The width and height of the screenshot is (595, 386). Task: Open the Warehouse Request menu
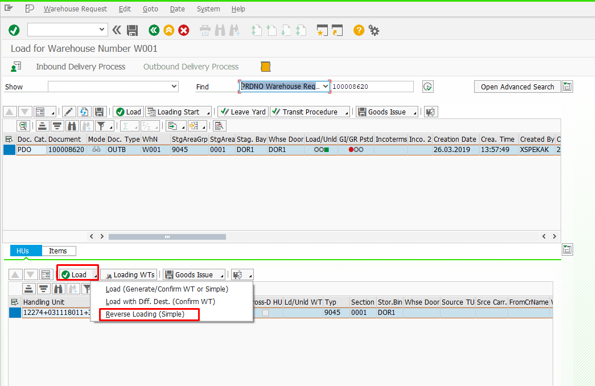tap(75, 9)
